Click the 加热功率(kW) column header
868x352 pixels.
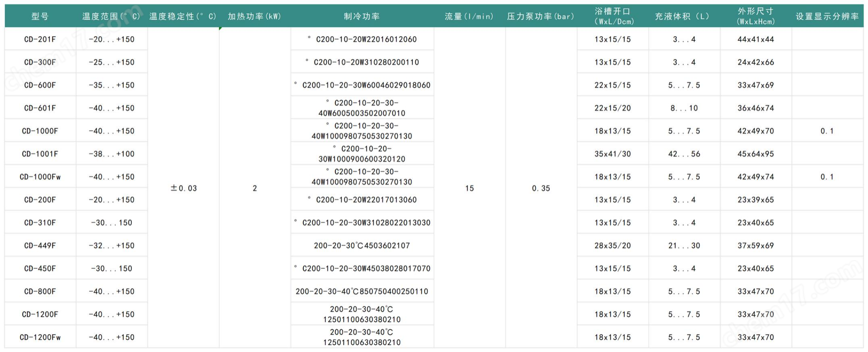[254, 17]
